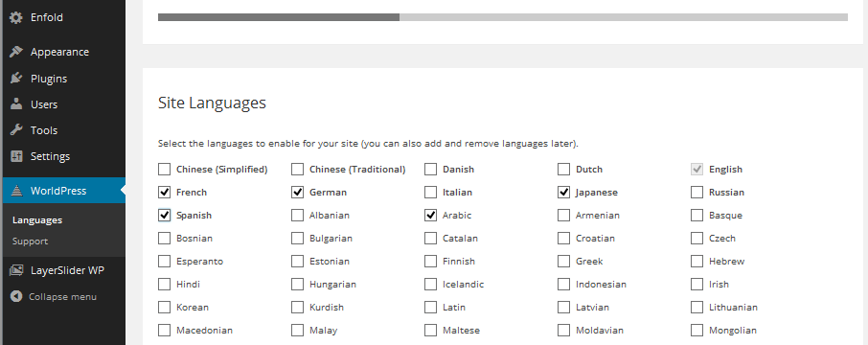This screenshot has height=345, width=868.
Task: Click the Enfold gear icon
Action: 16,17
